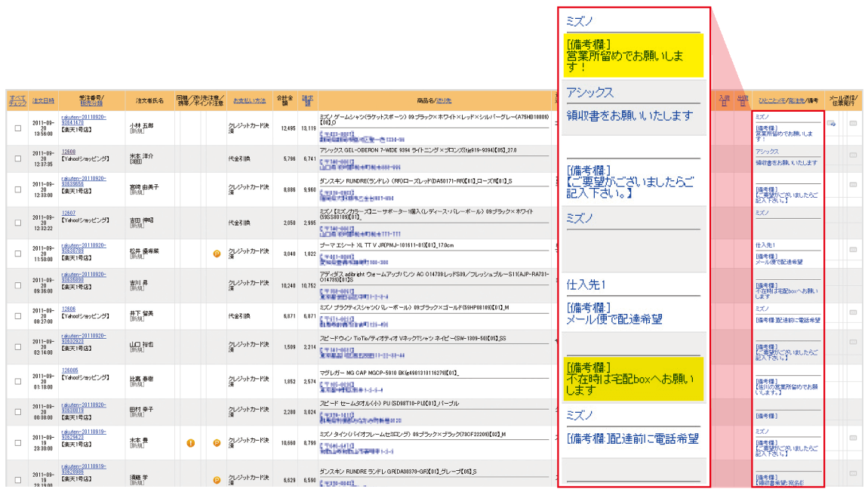Click the ひとことメモ header link
The height and width of the screenshot is (492, 868).
click(x=772, y=100)
